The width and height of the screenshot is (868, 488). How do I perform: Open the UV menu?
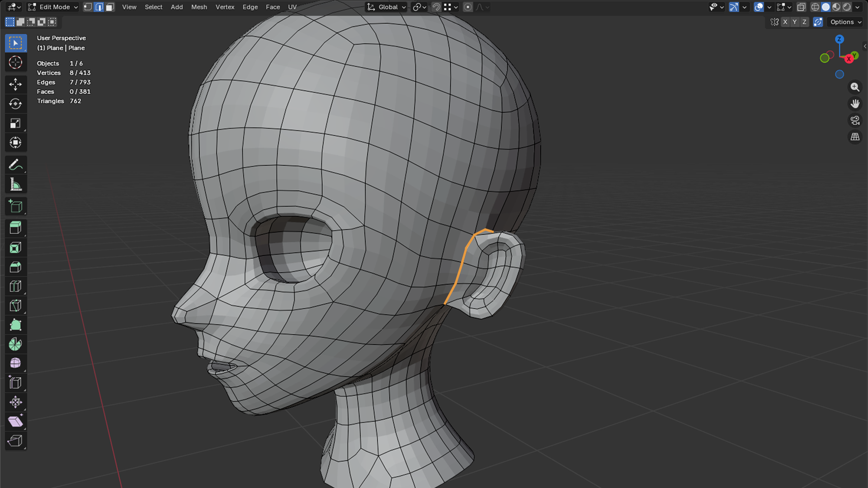(x=292, y=7)
